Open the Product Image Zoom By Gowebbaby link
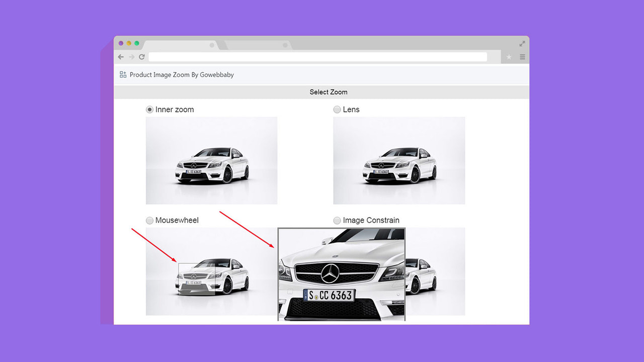This screenshot has width=644, height=362. click(182, 74)
